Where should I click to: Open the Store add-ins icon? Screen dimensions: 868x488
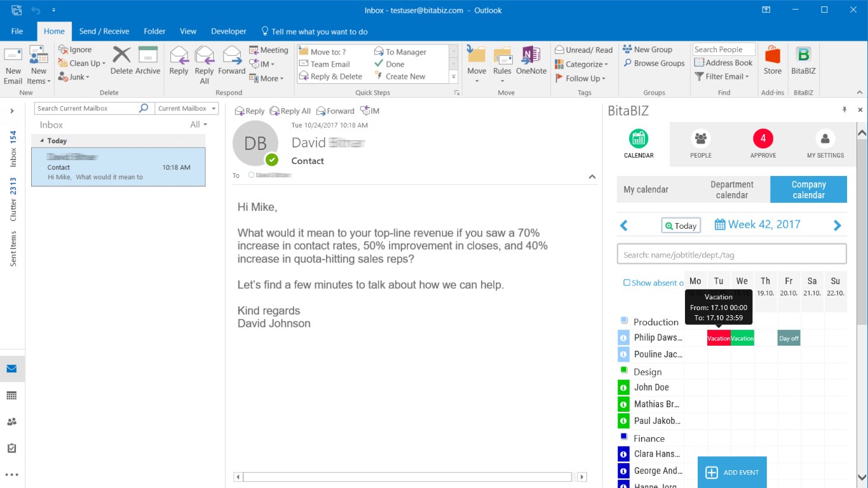coord(773,62)
